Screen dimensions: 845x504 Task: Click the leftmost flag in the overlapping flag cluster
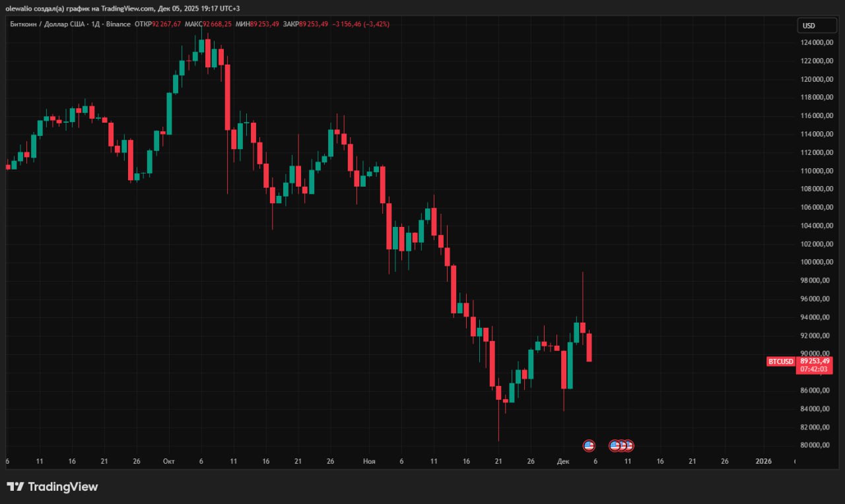pyautogui.click(x=615, y=445)
